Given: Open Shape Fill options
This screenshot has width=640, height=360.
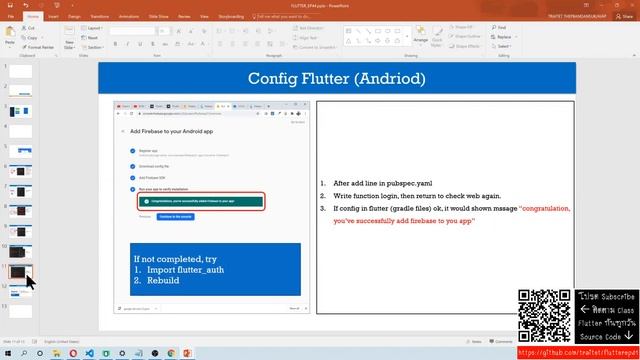Looking at the screenshot, I should coord(461,27).
